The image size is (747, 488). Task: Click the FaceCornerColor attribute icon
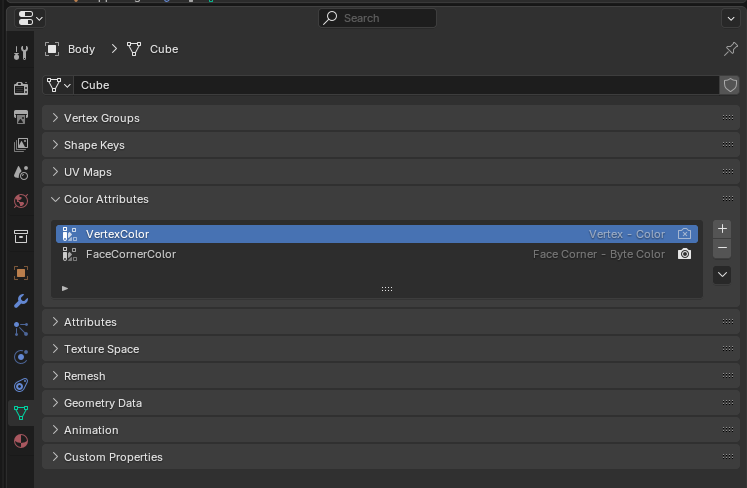pyautogui.click(x=70, y=254)
